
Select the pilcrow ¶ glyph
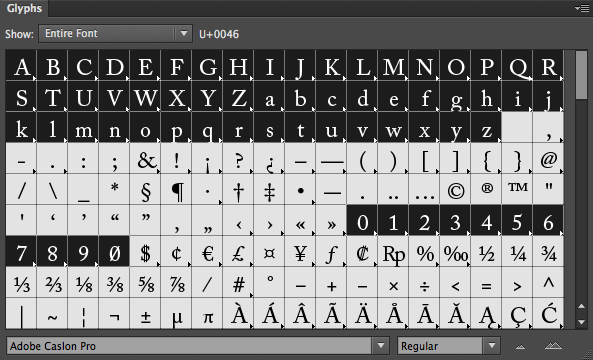[x=176, y=190]
